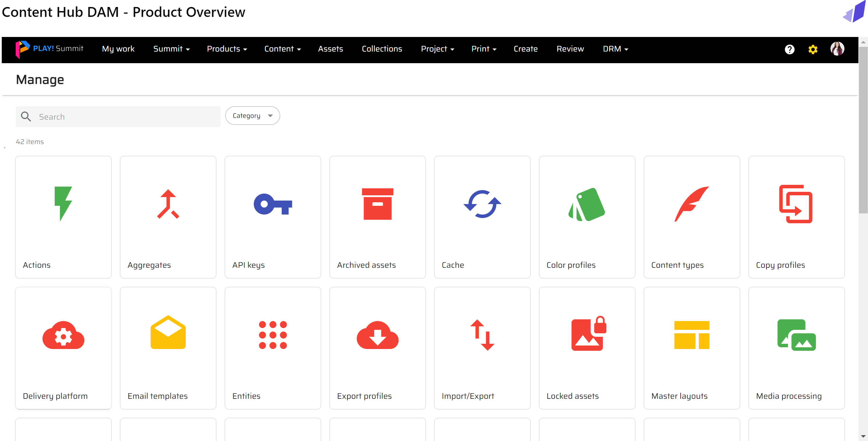This screenshot has width=868, height=441.
Task: Open the Archived assets box icon
Action: (x=377, y=204)
